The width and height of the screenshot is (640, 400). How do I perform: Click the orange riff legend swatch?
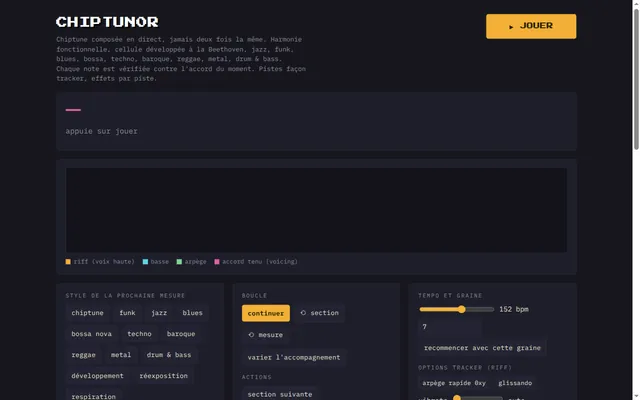point(68,262)
